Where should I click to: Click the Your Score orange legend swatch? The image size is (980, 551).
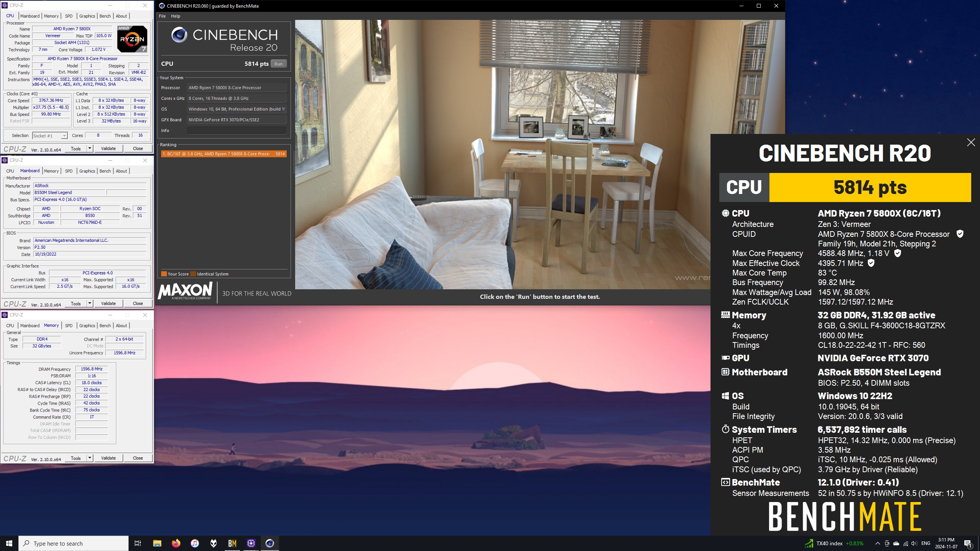point(164,274)
